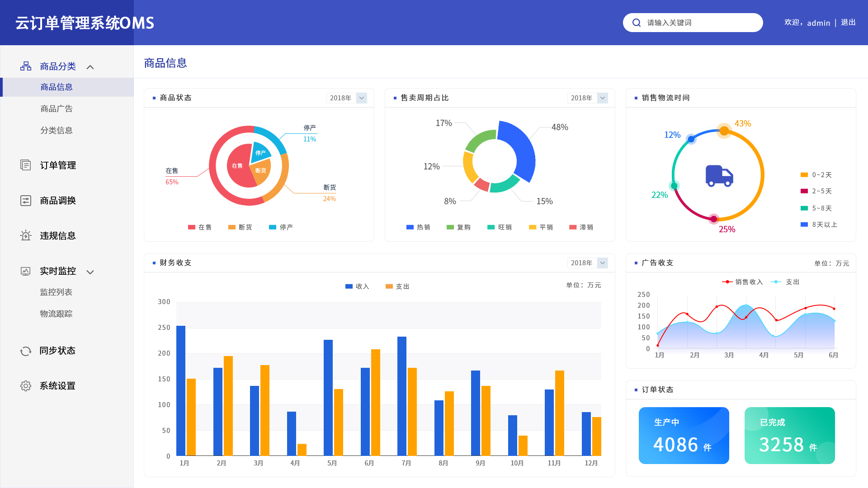This screenshot has height=488, width=868.
Task: Open 同步状态 menu label
Action: 57,351
